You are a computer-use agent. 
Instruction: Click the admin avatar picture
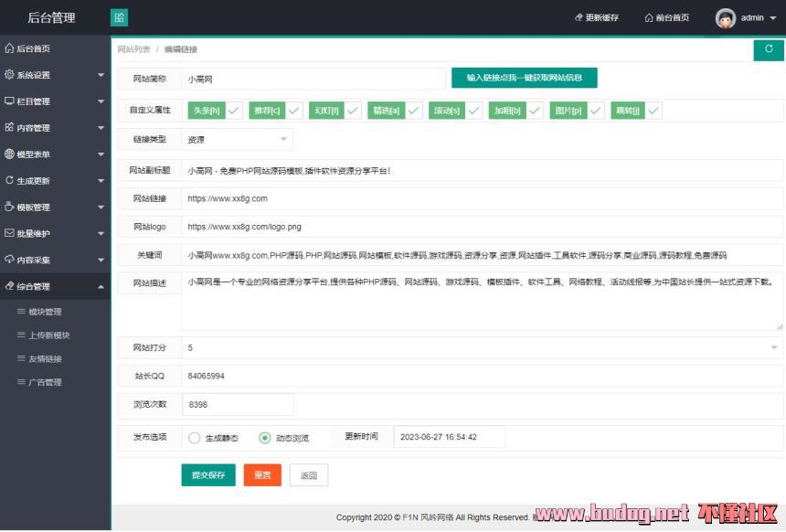725,18
